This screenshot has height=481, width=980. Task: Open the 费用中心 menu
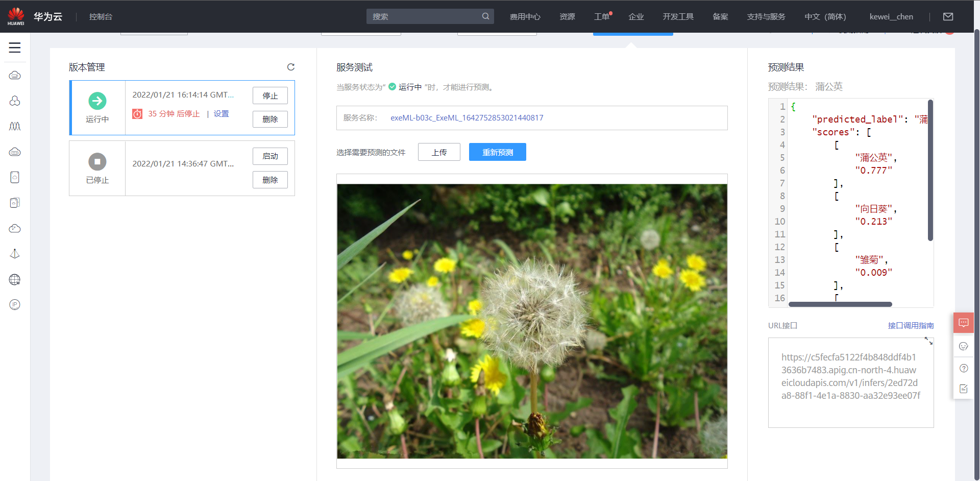click(525, 16)
